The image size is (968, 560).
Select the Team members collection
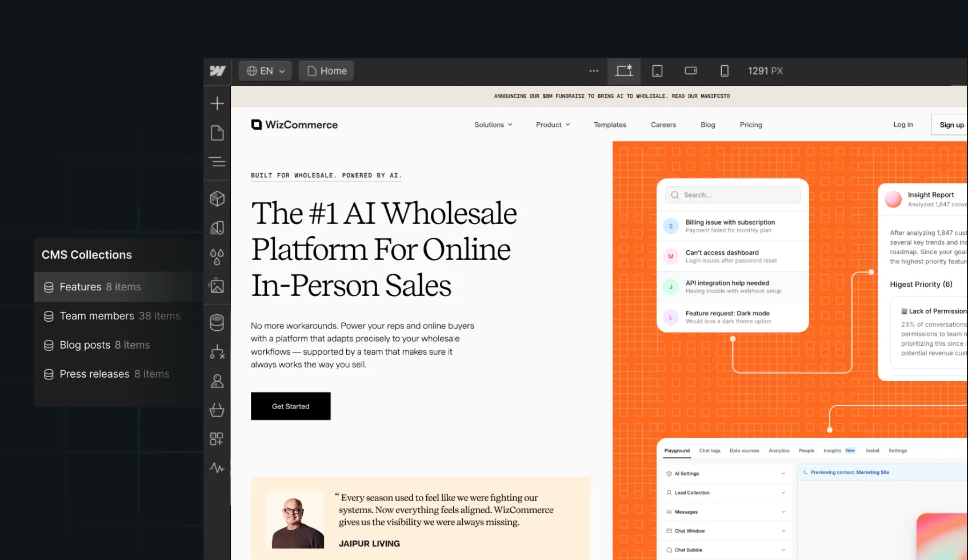tap(119, 316)
